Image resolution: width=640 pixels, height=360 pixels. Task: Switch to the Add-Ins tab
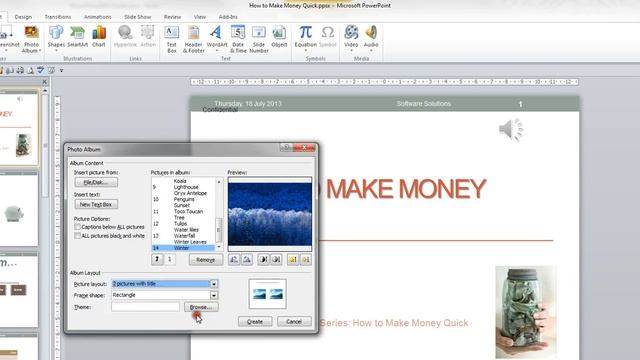coord(228,17)
